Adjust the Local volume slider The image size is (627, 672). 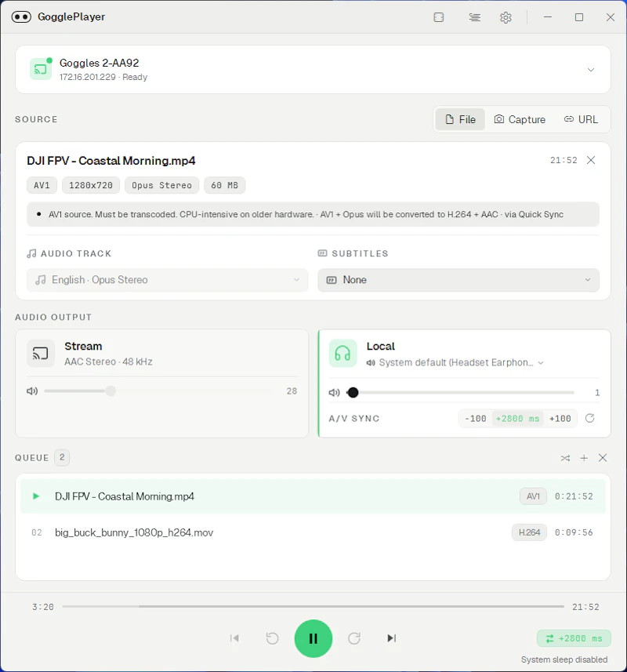pos(460,393)
